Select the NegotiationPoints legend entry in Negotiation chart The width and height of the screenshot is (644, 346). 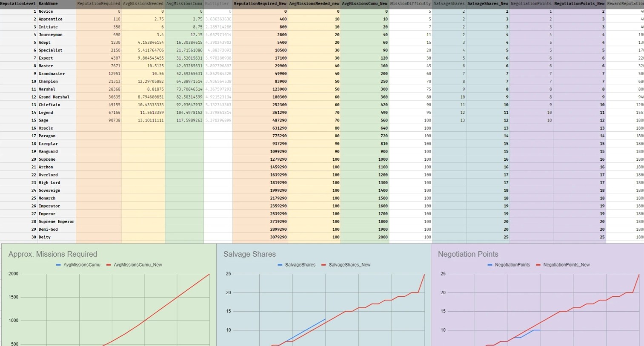(509, 265)
